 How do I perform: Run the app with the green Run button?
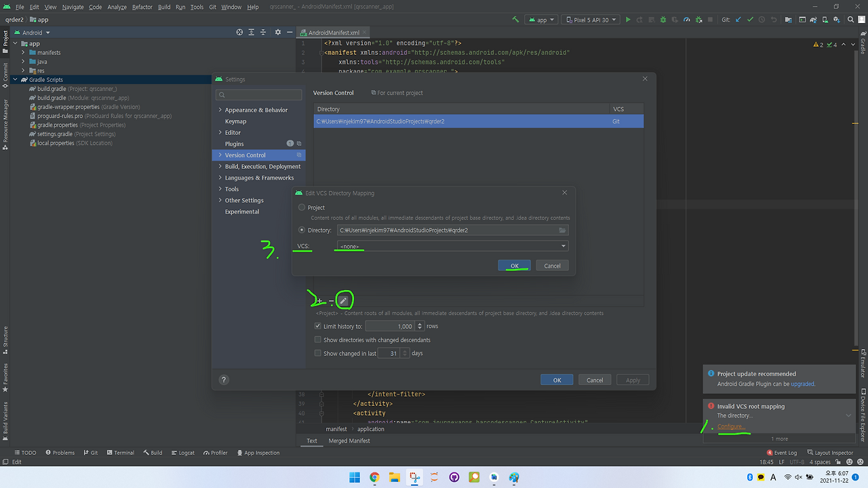click(x=628, y=20)
